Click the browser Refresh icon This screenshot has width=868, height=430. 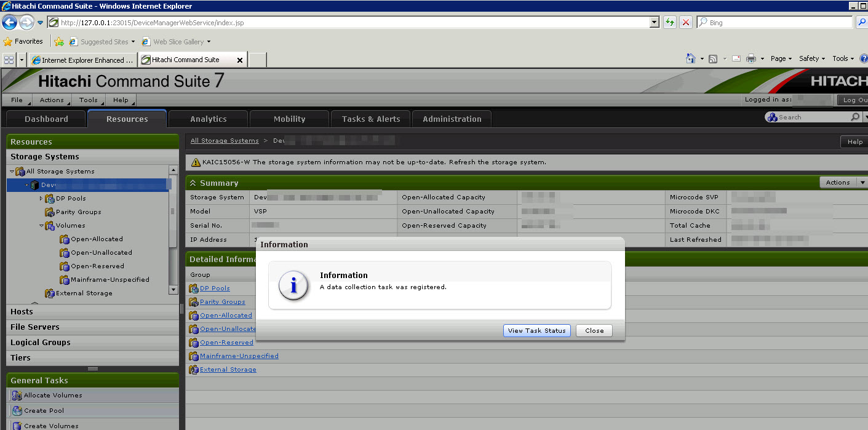pyautogui.click(x=670, y=23)
